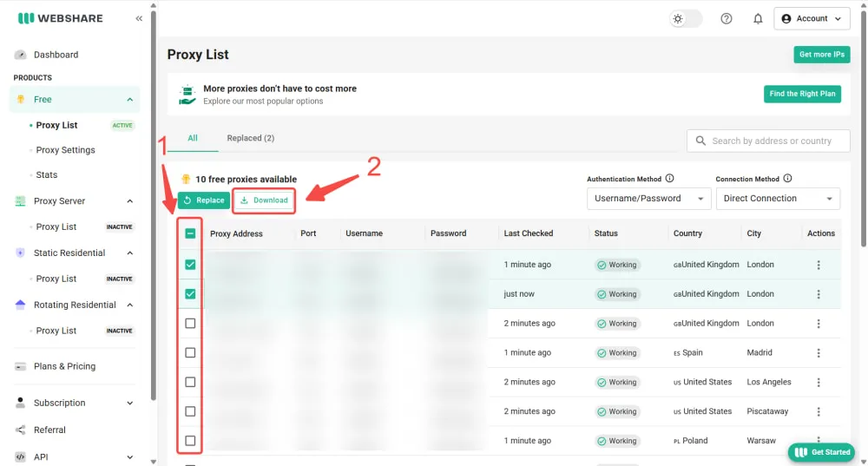This screenshot has height=466, width=868.
Task: Open Stats in the sidebar
Action: (x=47, y=175)
